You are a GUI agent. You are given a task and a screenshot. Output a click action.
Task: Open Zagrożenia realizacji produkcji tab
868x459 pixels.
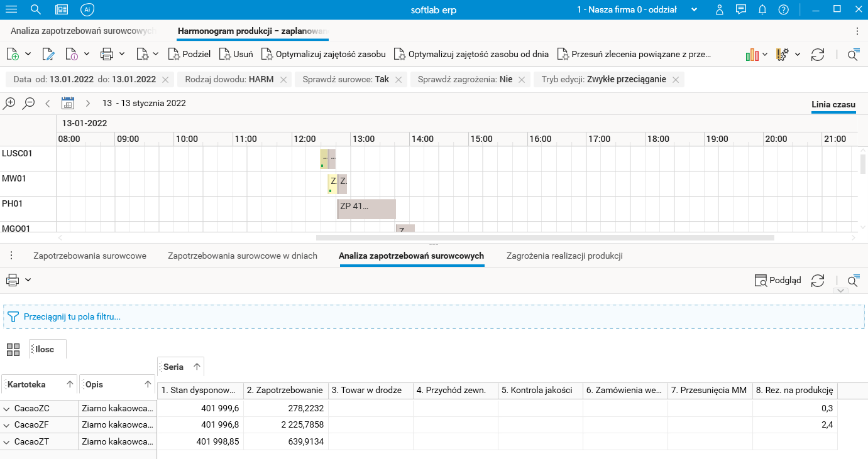[x=564, y=256]
